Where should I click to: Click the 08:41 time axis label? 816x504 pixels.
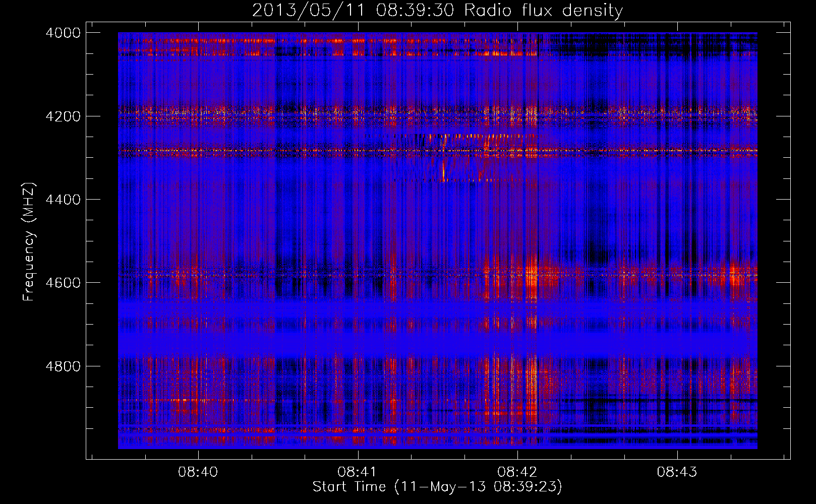358,472
